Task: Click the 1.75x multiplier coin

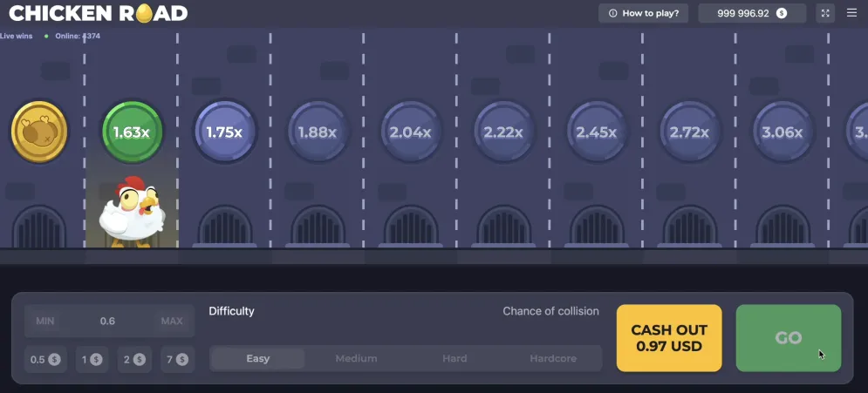Action: [x=224, y=132]
